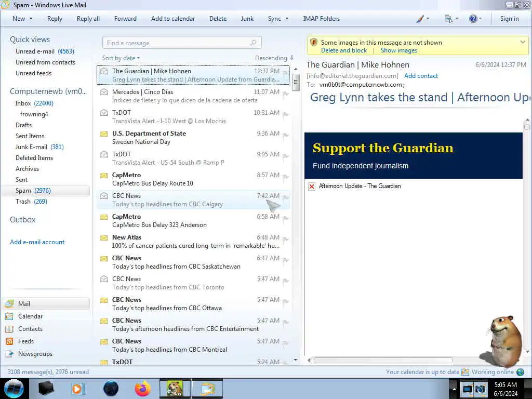532x399 pixels.
Task: Click the preview pane horizontal scrollbar
Action: pyautogui.click(x=383, y=360)
